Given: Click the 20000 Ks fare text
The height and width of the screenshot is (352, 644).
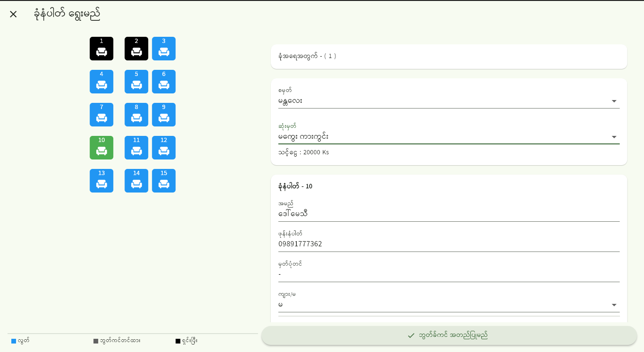Looking at the screenshot, I should tap(303, 152).
